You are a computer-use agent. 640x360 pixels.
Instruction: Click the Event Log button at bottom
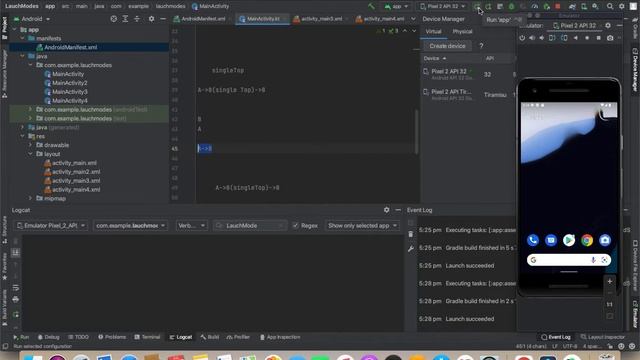click(x=556, y=337)
